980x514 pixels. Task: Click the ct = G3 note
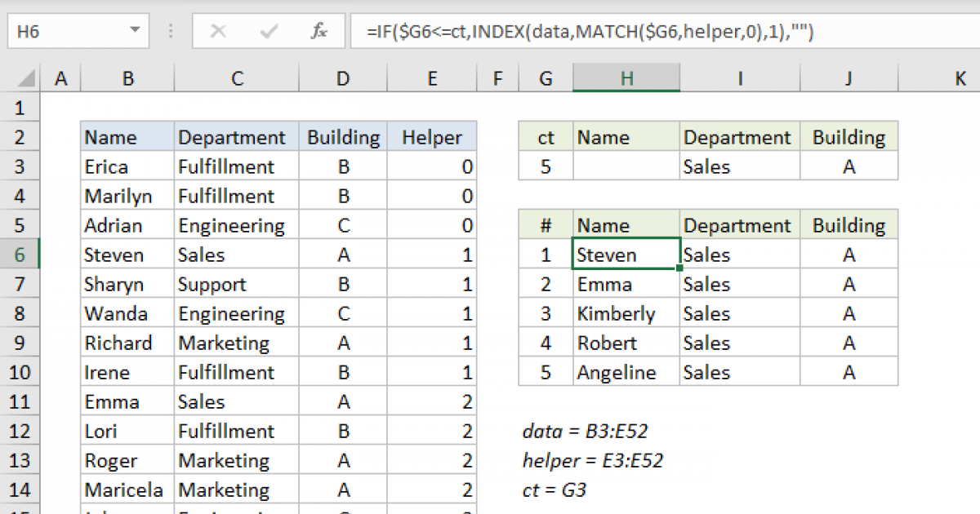pyautogui.click(x=555, y=490)
